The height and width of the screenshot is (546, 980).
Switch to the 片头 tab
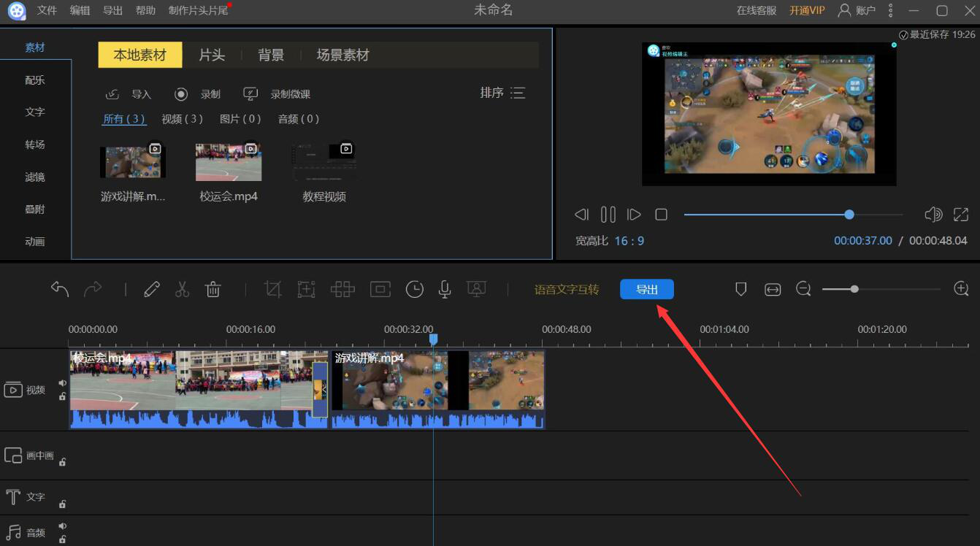point(212,55)
